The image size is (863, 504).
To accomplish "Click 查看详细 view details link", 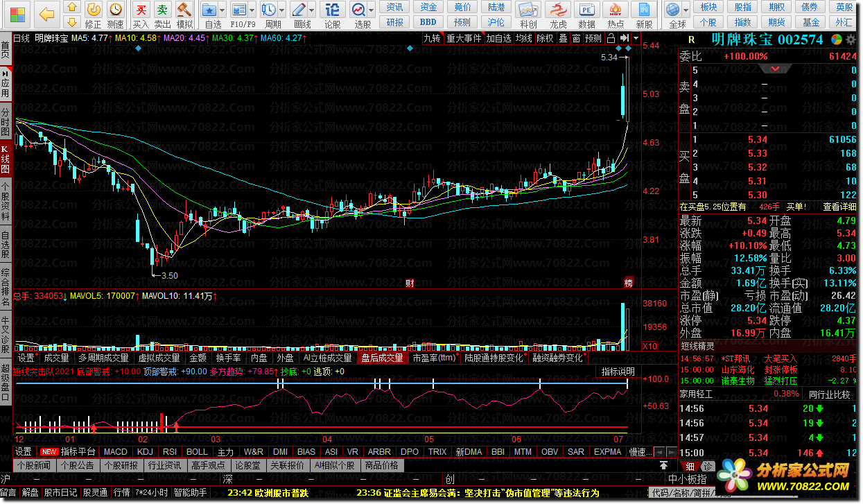I will click(x=839, y=207).
